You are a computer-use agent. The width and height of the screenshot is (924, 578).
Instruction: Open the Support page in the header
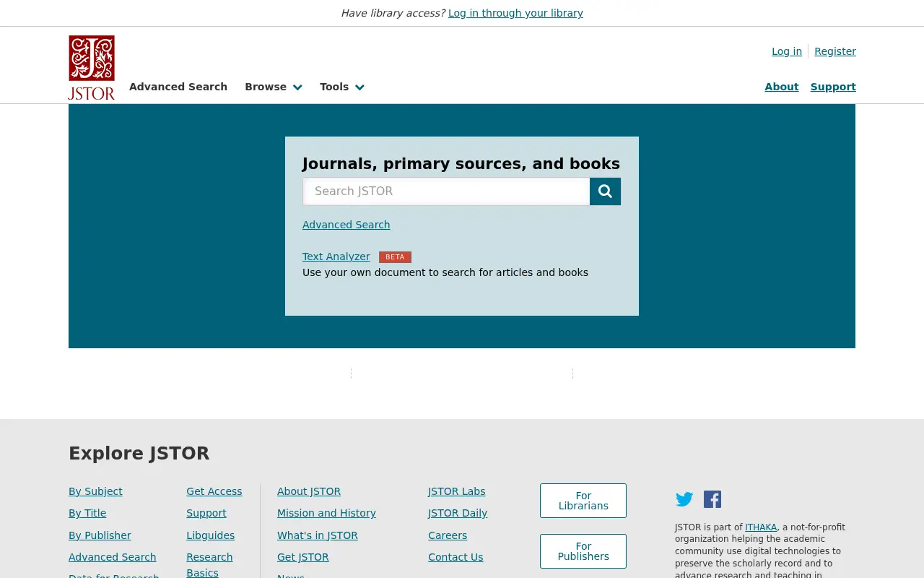[x=833, y=87]
